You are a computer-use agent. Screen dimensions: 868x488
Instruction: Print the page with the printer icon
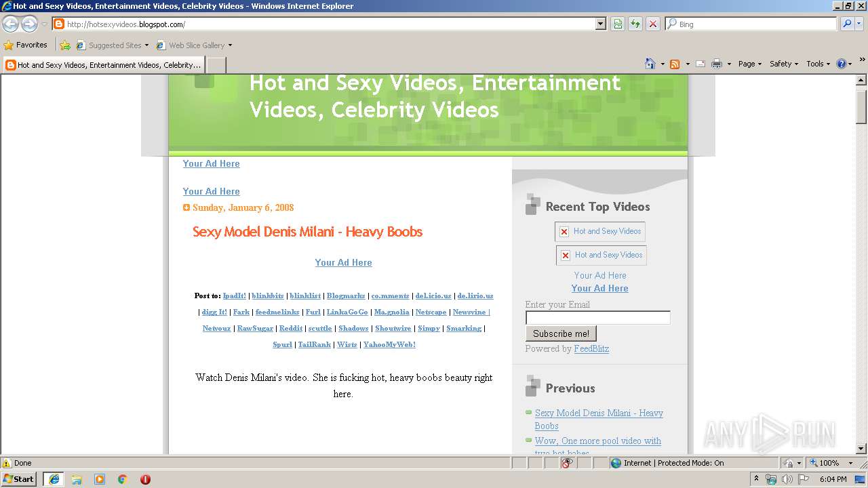point(717,64)
